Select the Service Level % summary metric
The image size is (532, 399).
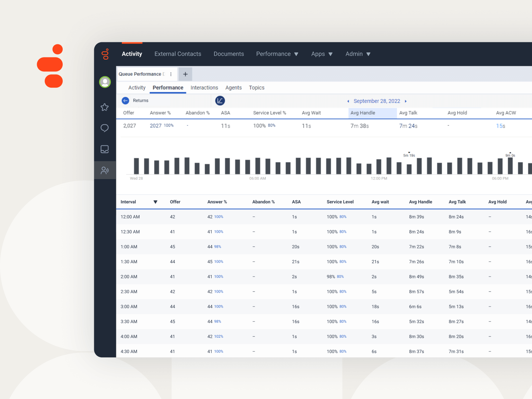click(x=269, y=113)
